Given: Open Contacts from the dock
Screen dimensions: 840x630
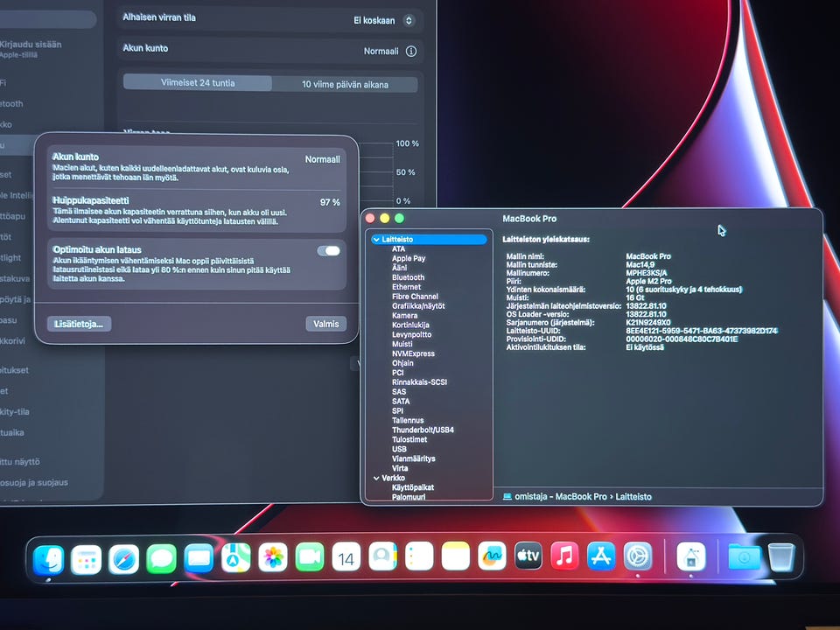Looking at the screenshot, I should pyautogui.click(x=382, y=556).
